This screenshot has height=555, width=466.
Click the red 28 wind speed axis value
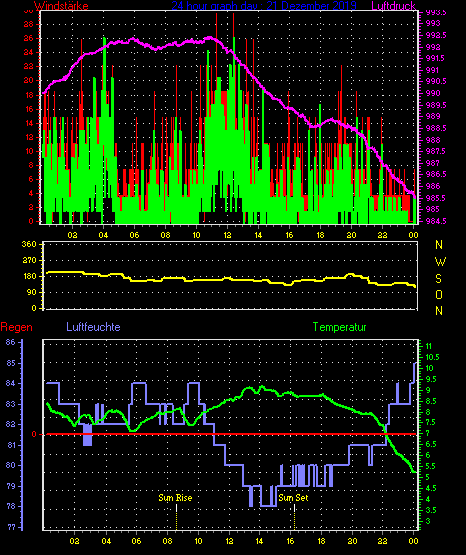[28, 24]
